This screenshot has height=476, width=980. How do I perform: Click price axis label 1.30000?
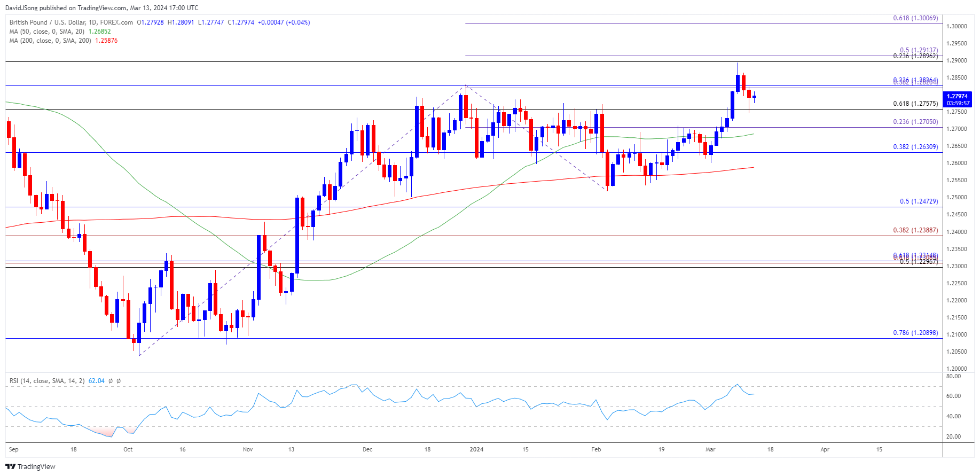click(x=957, y=26)
